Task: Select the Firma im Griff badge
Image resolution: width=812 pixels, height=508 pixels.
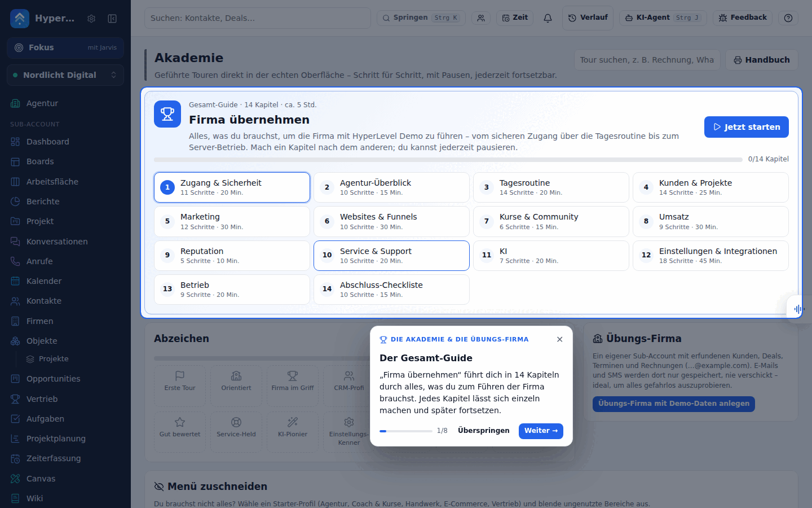Action: click(x=293, y=386)
